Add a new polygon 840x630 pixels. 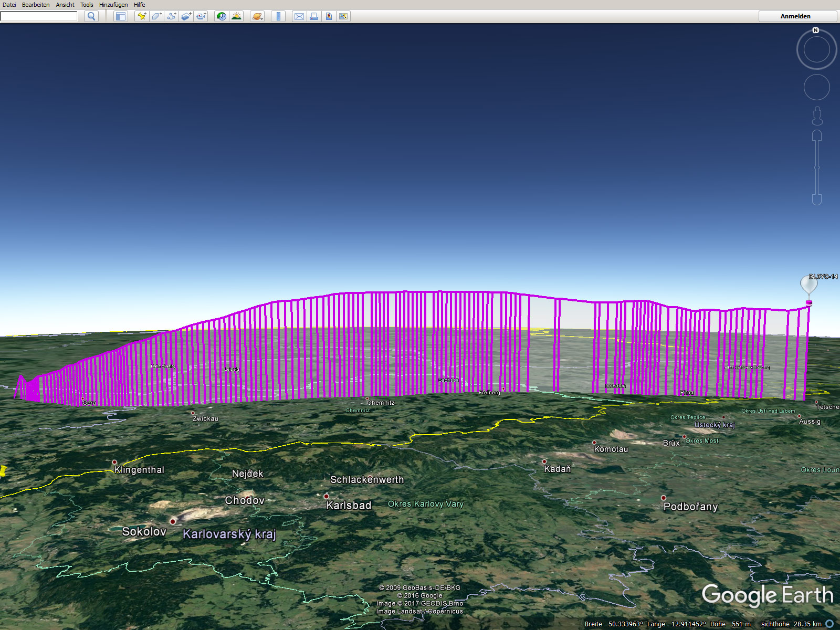pyautogui.click(x=156, y=16)
